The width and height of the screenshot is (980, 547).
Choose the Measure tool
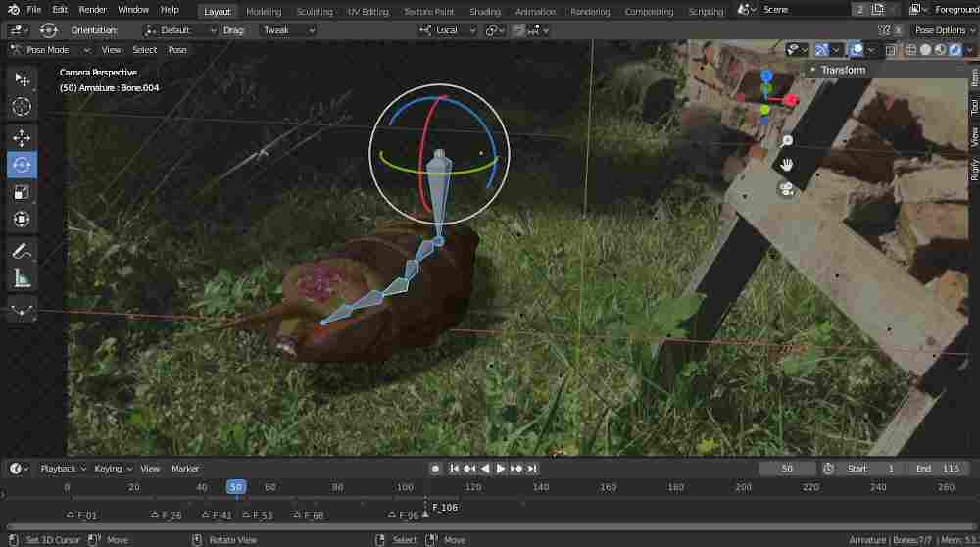point(22,279)
